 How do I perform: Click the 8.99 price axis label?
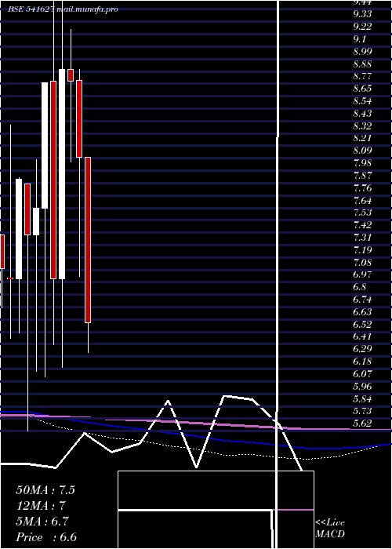point(362,52)
